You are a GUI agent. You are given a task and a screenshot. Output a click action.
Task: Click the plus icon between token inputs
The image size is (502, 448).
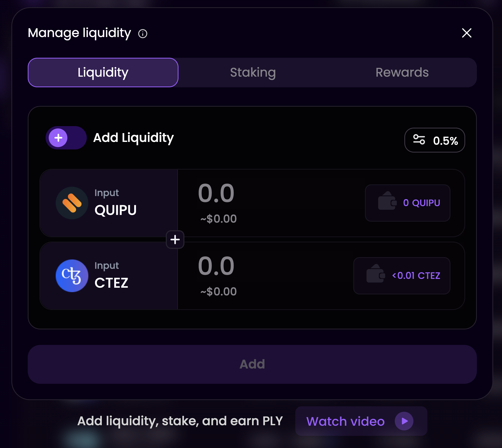175,240
